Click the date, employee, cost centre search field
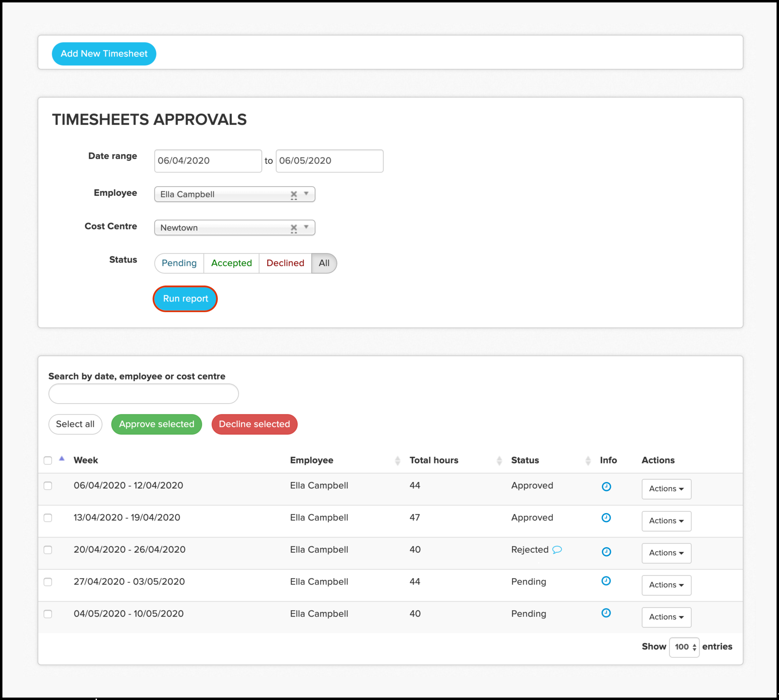 pyautogui.click(x=144, y=393)
